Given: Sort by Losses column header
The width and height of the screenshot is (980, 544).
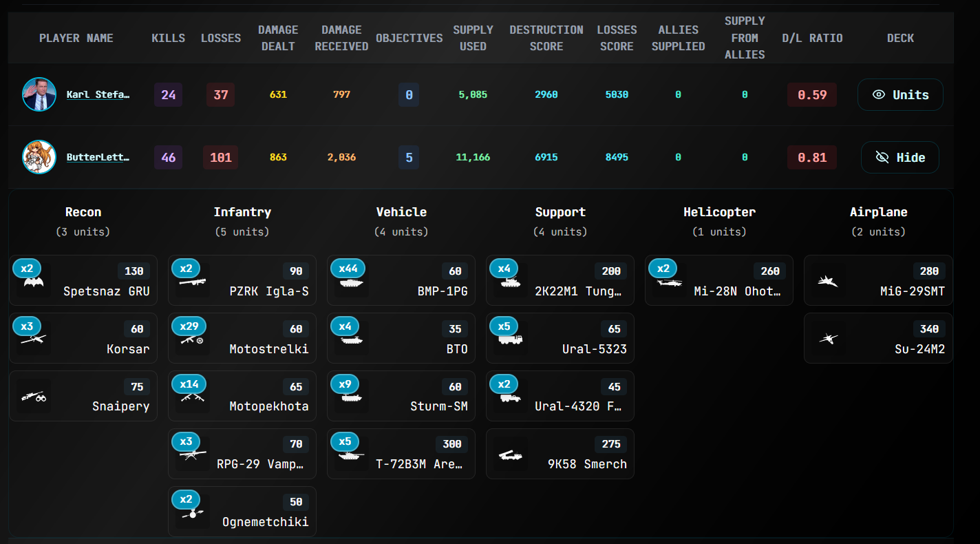Looking at the screenshot, I should (221, 38).
